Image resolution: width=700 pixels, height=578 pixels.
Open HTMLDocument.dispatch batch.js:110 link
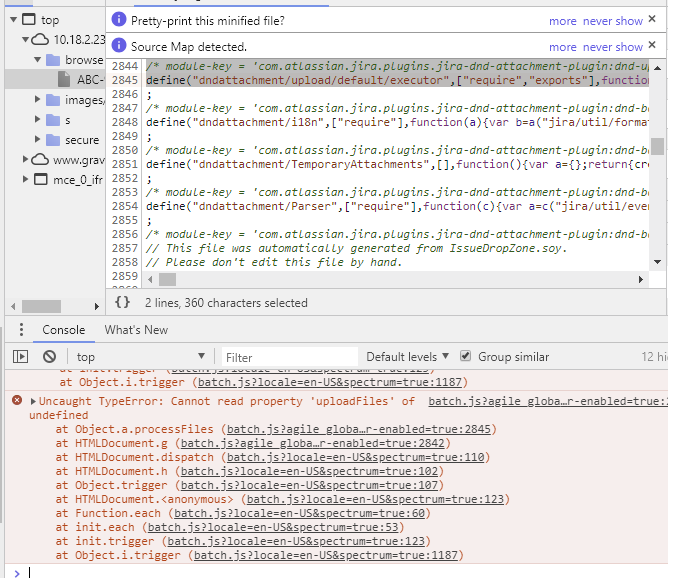(355, 457)
